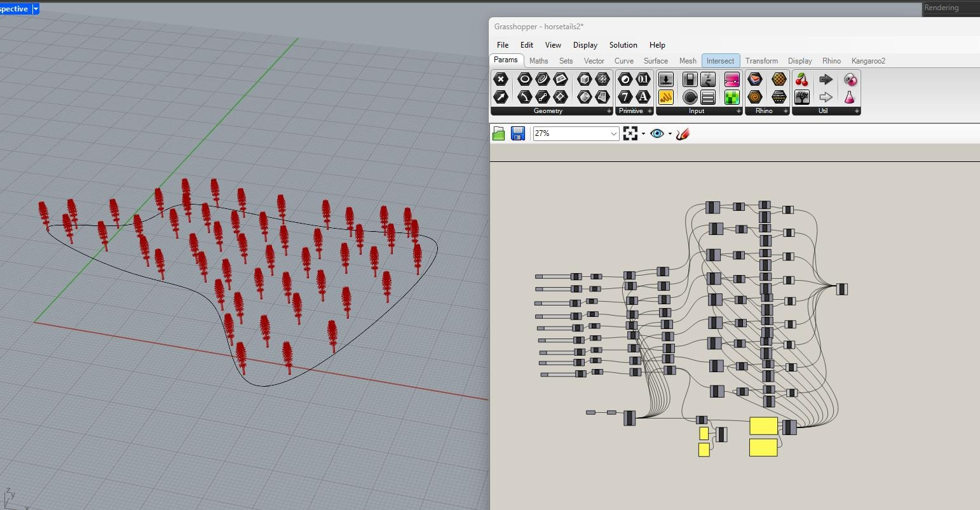The image size is (980, 510).
Task: Open the 27% zoom level dropdown
Action: point(613,133)
